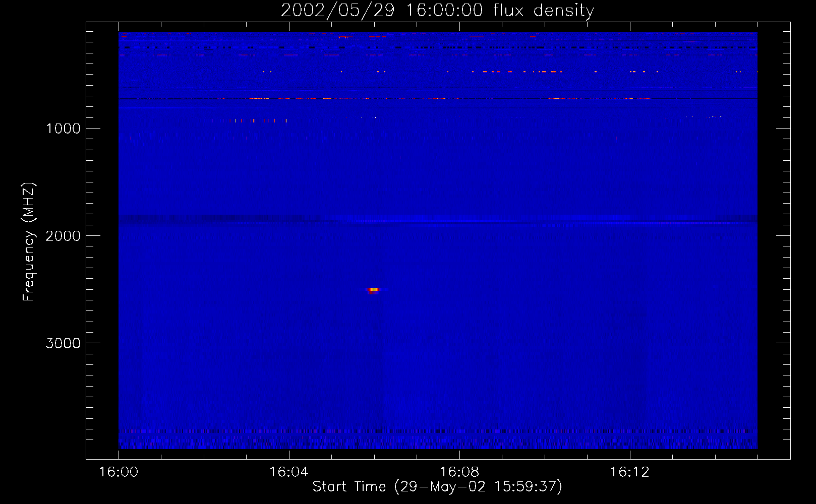Click the 16:04 time tick label

tap(288, 472)
